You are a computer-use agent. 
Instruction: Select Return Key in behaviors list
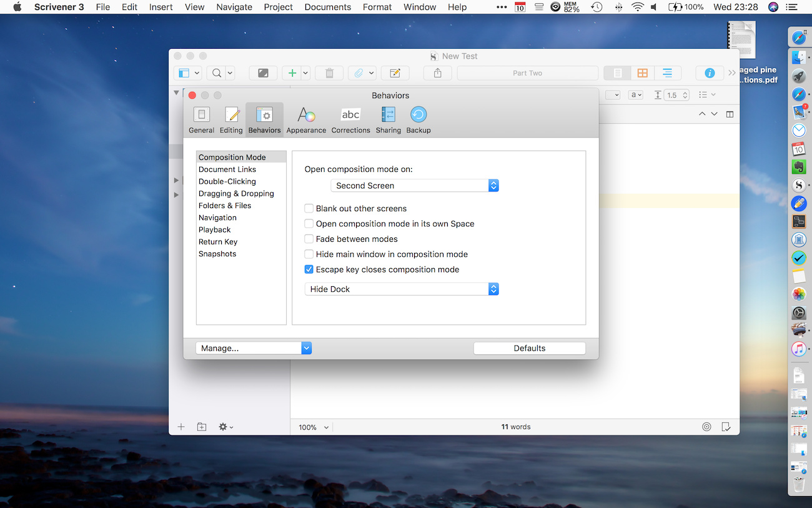(241, 242)
